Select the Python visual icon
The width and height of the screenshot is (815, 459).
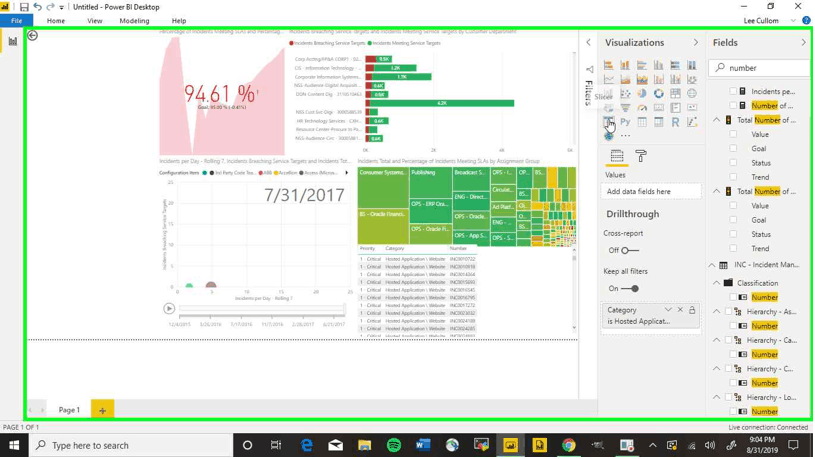pyautogui.click(x=625, y=122)
